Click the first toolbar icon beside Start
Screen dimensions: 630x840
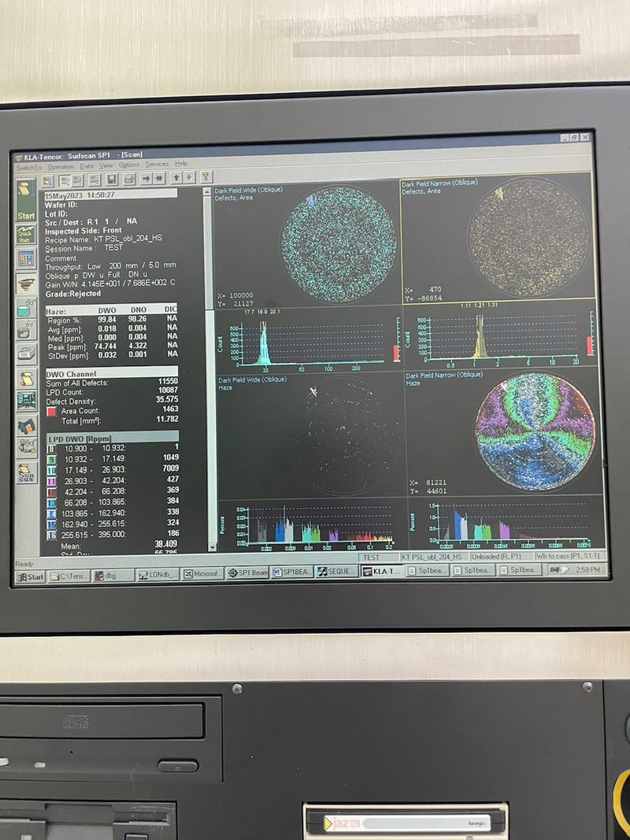pyautogui.click(x=47, y=181)
